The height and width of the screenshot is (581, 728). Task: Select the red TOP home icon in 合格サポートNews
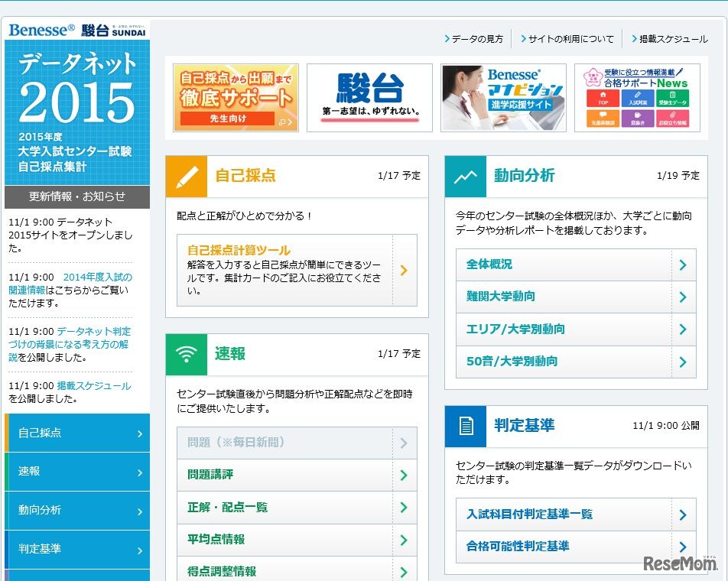tap(603, 95)
